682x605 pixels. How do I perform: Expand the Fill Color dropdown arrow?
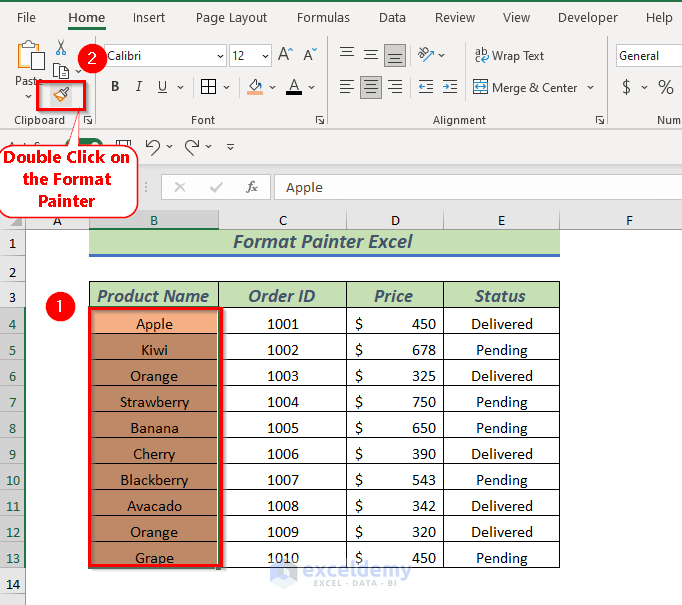click(x=272, y=87)
